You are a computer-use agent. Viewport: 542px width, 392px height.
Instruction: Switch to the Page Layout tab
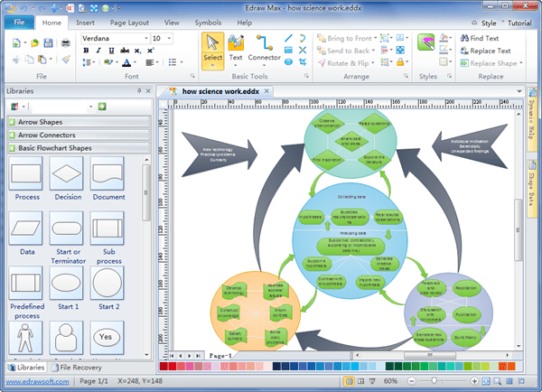click(129, 23)
